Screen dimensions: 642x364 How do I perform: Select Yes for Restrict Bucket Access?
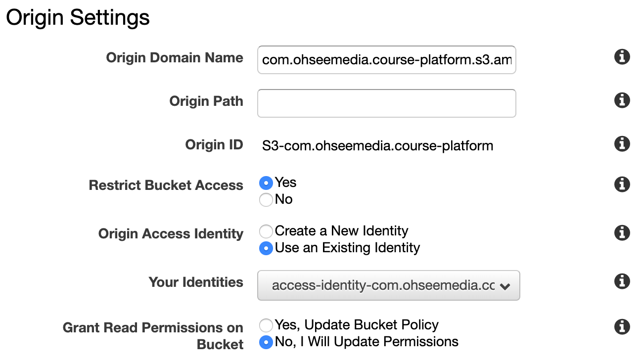coord(266,182)
